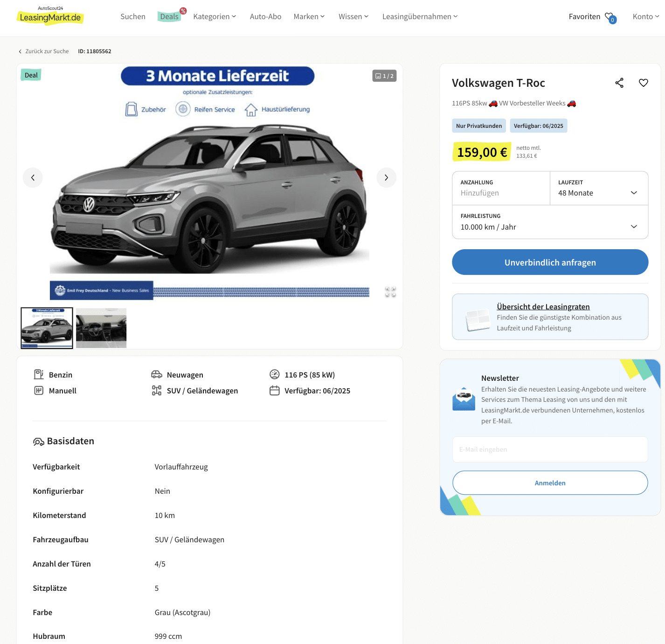Show next car image with right arrow

(x=386, y=178)
